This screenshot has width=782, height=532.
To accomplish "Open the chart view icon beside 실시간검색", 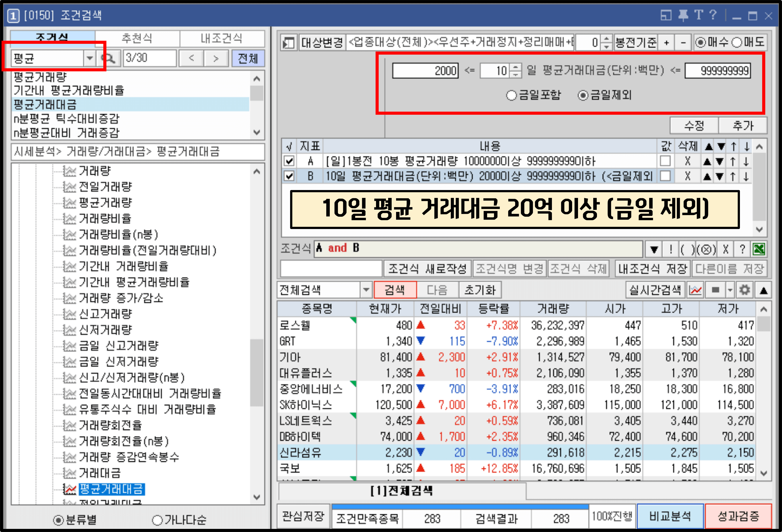I will pyautogui.click(x=695, y=290).
